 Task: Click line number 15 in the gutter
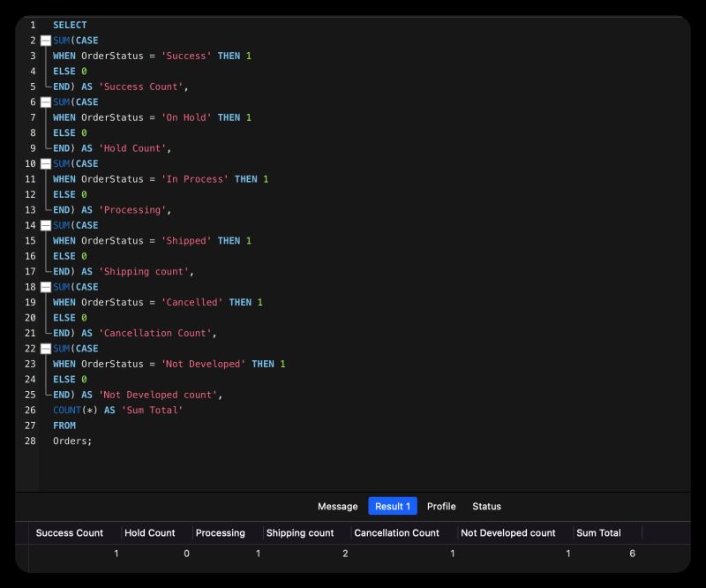pos(30,241)
